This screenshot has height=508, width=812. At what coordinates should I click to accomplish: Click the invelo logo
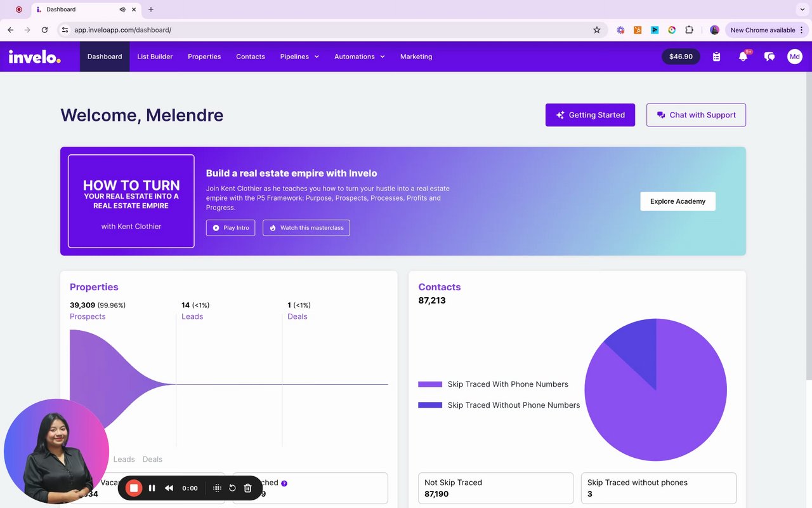[34, 57]
